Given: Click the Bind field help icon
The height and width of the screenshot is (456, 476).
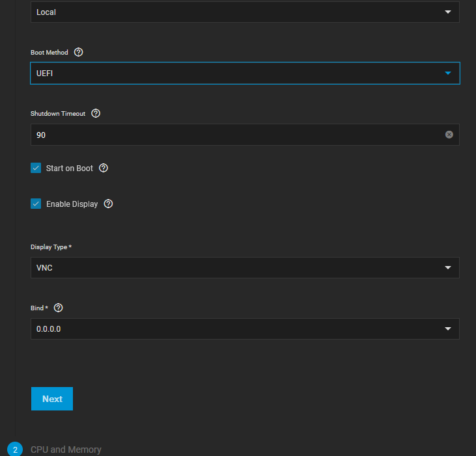Looking at the screenshot, I should (x=59, y=308).
